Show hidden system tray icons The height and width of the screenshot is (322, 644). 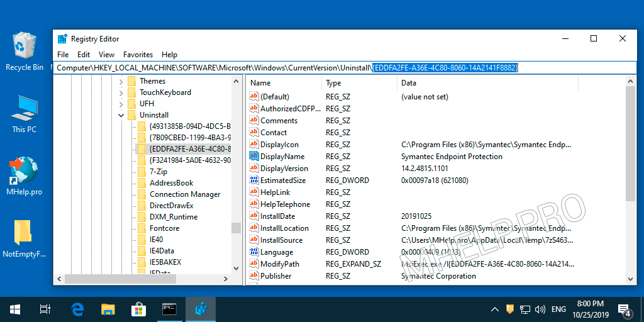pos(496,309)
